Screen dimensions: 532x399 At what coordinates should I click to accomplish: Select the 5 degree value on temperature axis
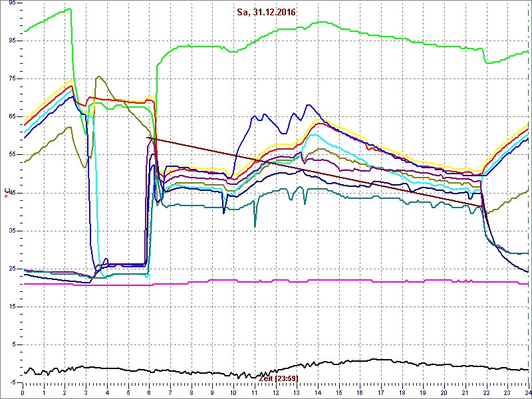[13, 344]
